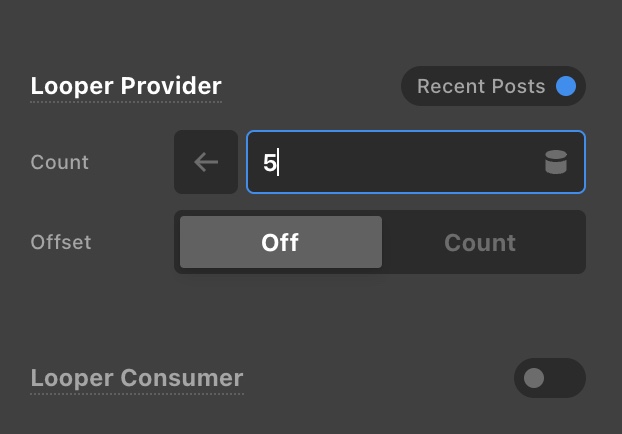Click the Offset field label

coord(61,242)
